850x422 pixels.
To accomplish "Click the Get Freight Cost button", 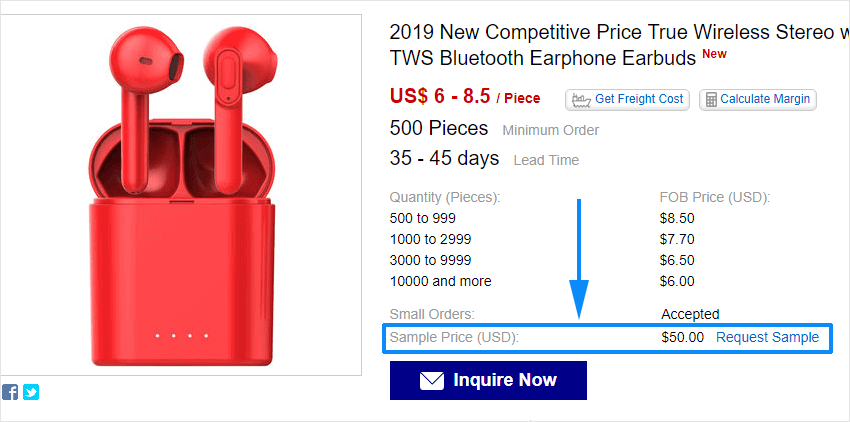I will 627,99.
